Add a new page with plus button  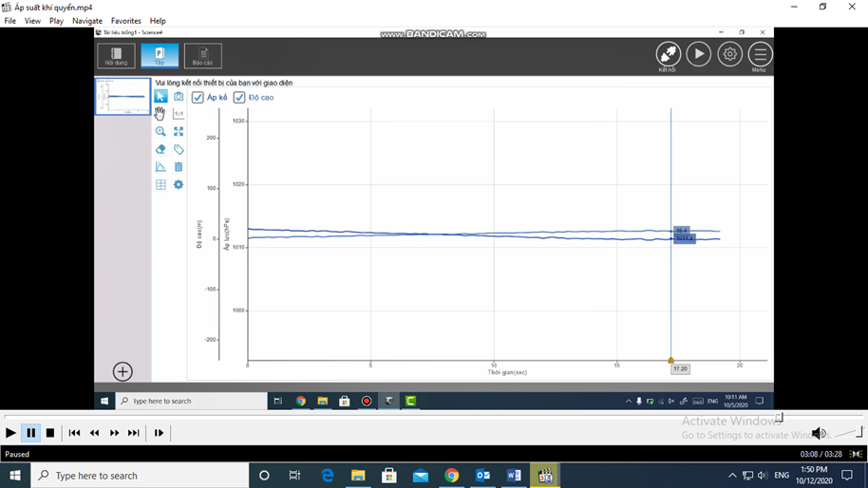123,371
